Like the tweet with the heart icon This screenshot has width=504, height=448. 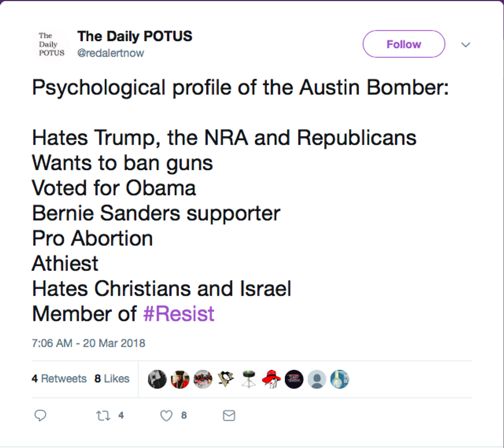(166, 416)
